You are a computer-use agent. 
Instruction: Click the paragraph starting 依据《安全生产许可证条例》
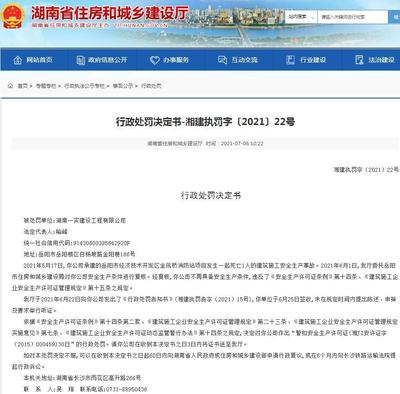205,333
